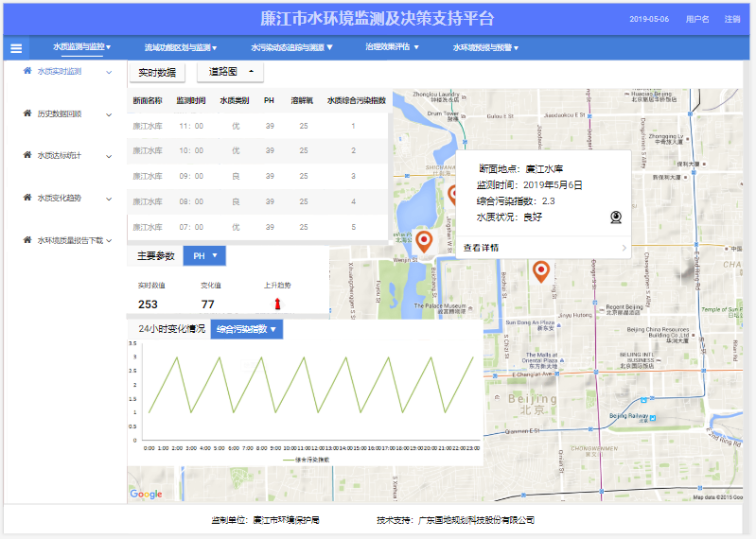This screenshot has height=539, width=756.
Task: Click 查看详情 in the popup
Action: coord(482,248)
